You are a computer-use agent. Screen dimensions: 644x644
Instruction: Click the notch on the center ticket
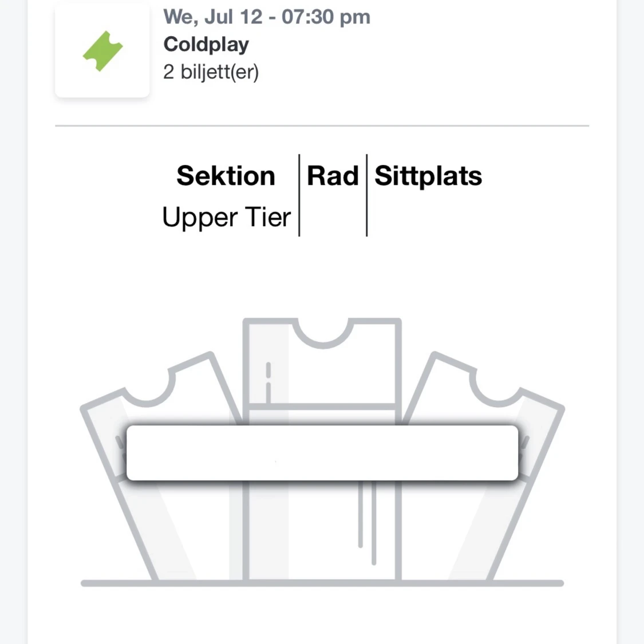pyautogui.click(x=323, y=333)
